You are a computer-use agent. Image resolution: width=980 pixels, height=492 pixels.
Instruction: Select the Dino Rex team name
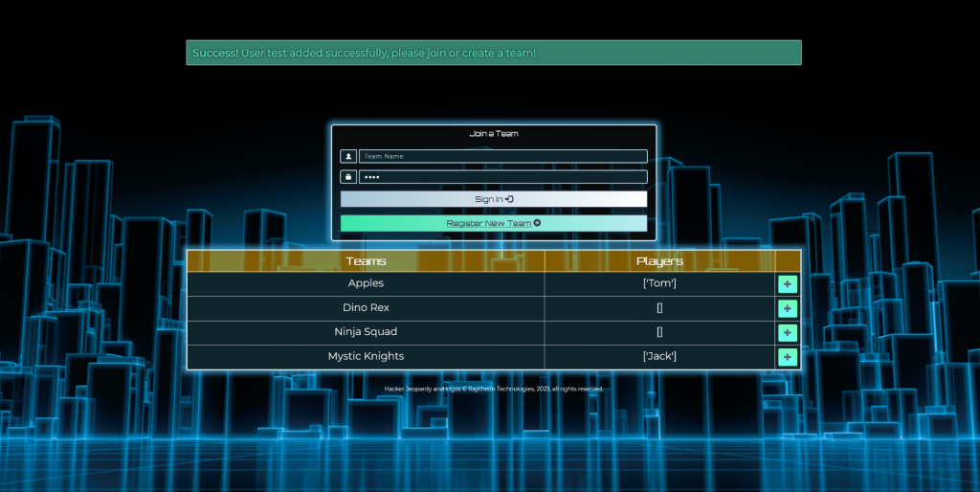[x=366, y=308]
